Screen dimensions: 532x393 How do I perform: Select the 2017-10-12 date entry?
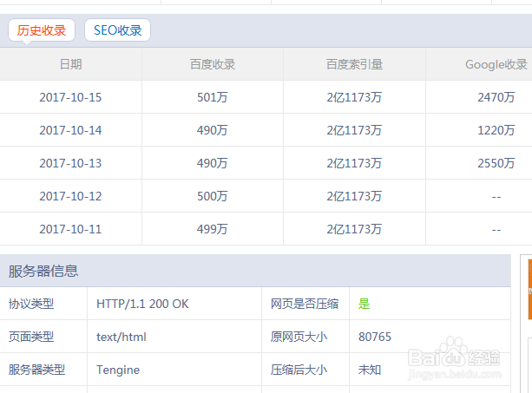point(70,196)
